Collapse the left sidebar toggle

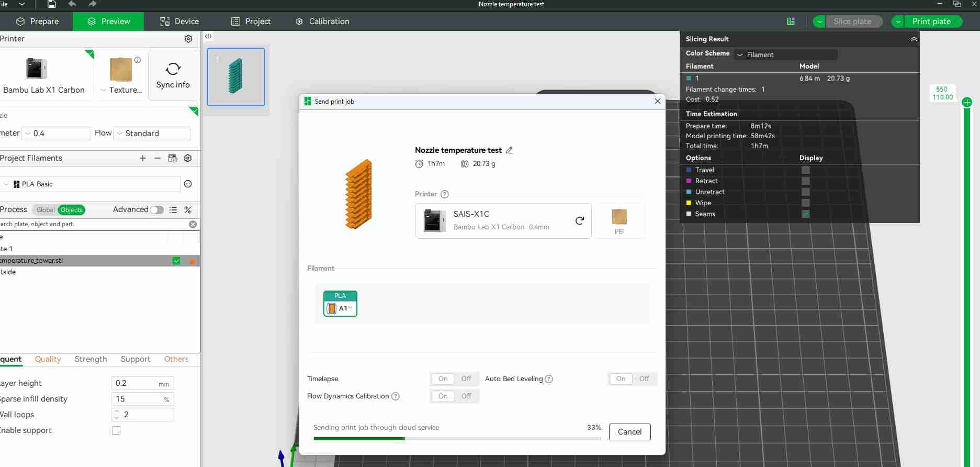[x=208, y=36]
